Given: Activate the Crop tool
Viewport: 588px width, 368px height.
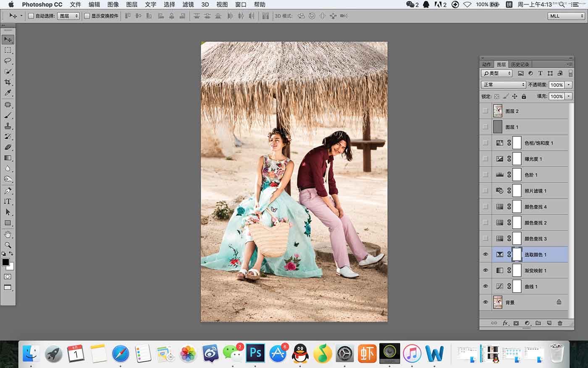Looking at the screenshot, I should 8,82.
